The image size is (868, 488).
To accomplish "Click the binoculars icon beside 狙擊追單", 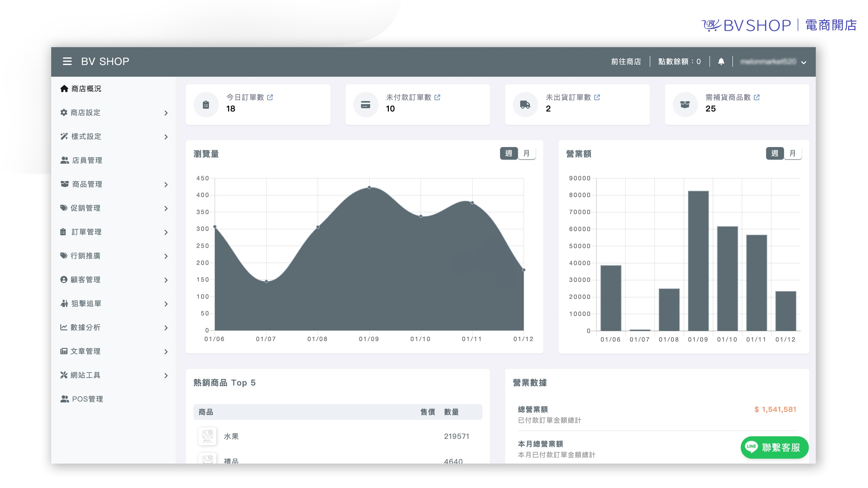I will pyautogui.click(x=64, y=303).
